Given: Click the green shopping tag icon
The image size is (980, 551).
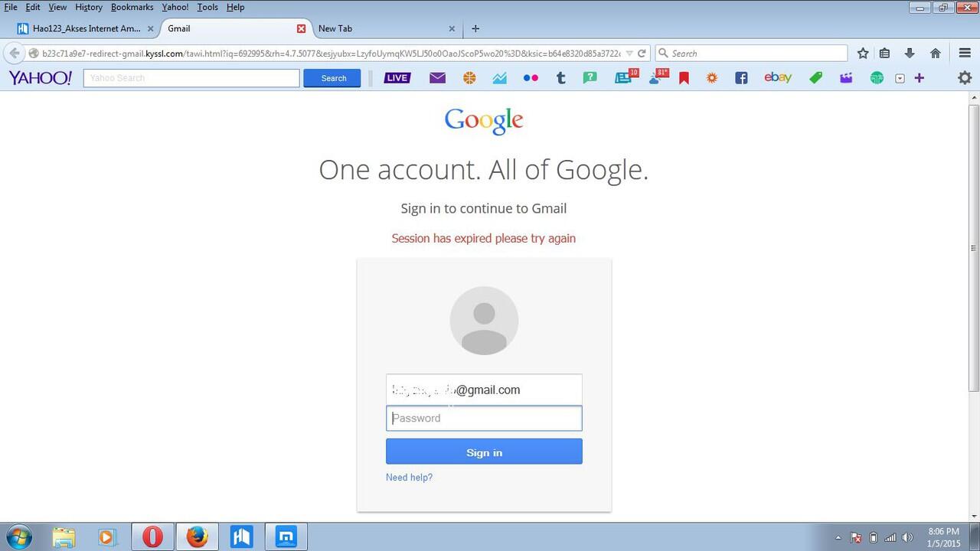Looking at the screenshot, I should pyautogui.click(x=816, y=77).
